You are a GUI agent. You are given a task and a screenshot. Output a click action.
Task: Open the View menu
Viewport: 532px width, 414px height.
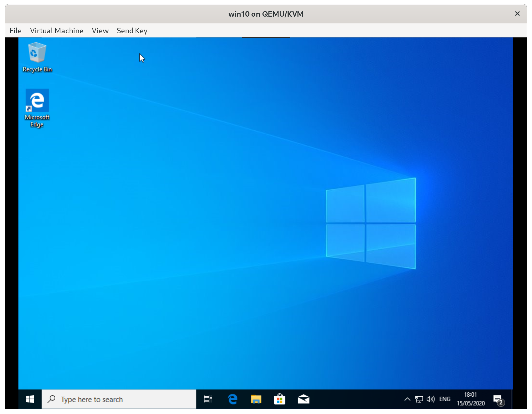click(x=100, y=30)
